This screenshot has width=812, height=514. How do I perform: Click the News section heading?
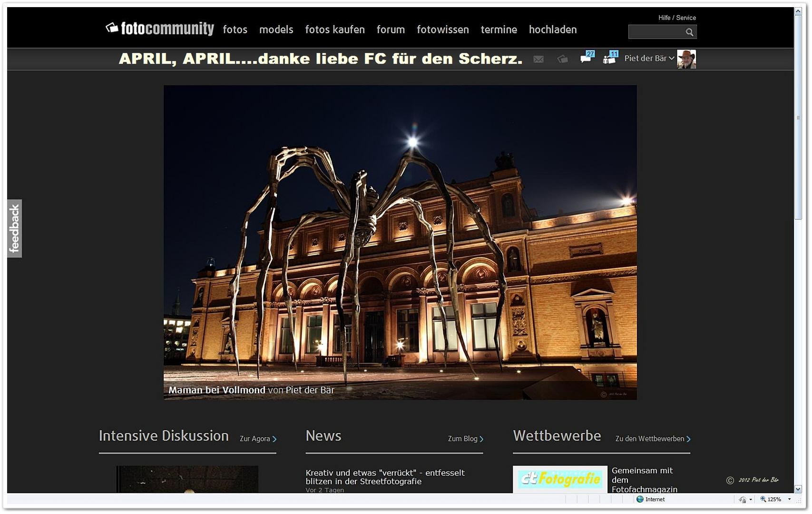tap(323, 436)
